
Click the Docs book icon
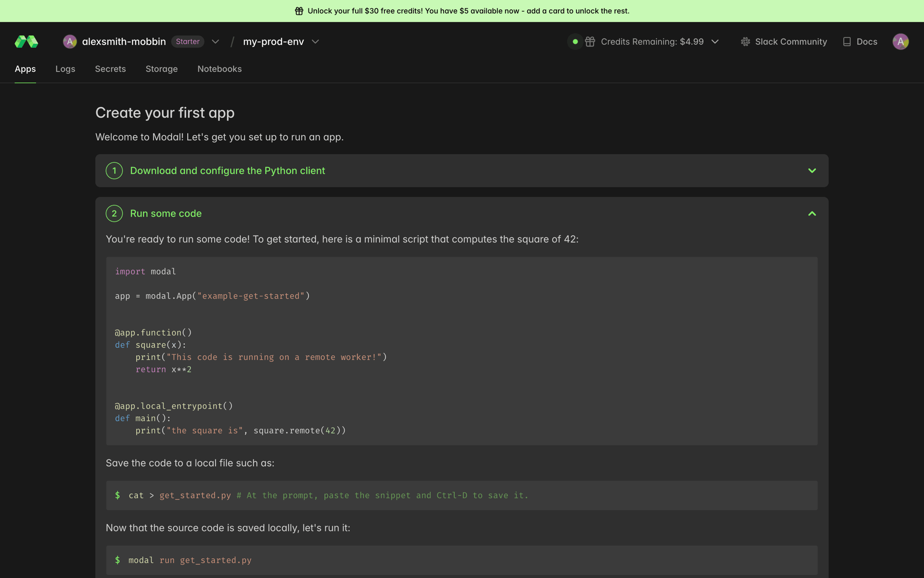click(x=847, y=42)
